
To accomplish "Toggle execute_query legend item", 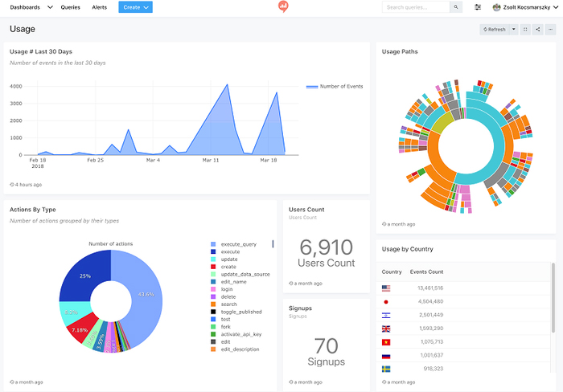I will pos(234,244).
